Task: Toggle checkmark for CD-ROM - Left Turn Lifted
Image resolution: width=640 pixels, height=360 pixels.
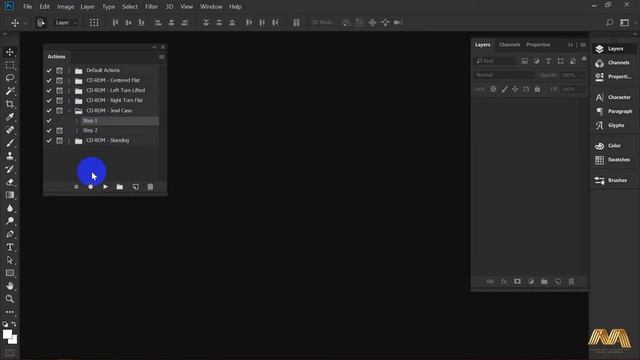Action: point(49,91)
